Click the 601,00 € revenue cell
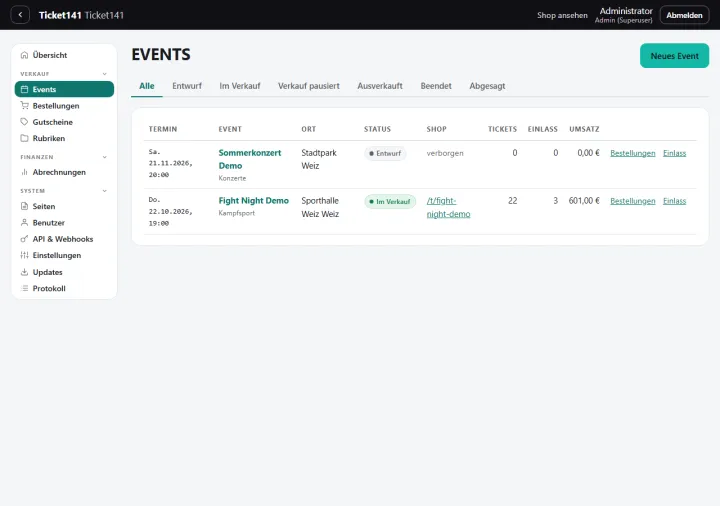The image size is (720, 506). click(584, 201)
